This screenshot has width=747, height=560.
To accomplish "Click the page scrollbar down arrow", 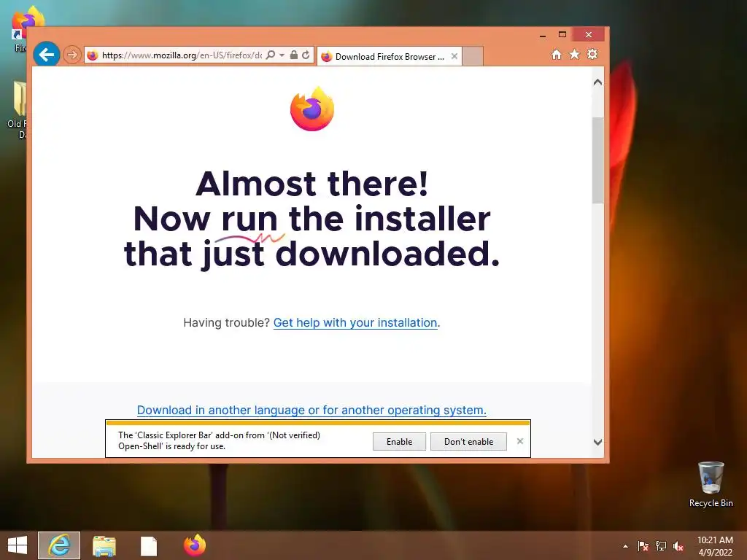I will (x=597, y=442).
